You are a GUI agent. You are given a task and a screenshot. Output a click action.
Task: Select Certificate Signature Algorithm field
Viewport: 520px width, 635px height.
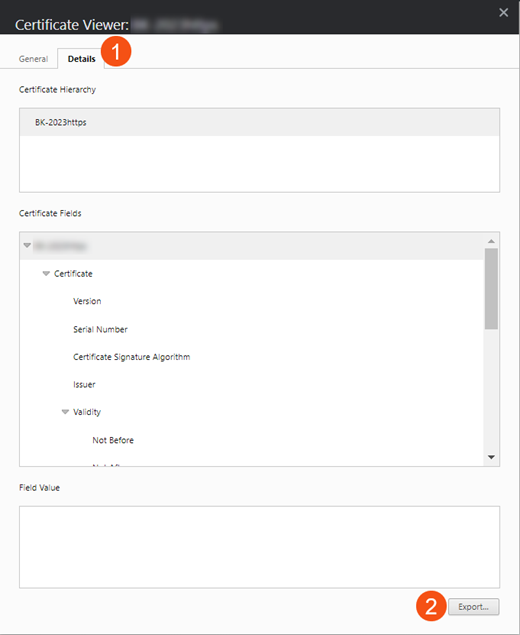click(131, 357)
